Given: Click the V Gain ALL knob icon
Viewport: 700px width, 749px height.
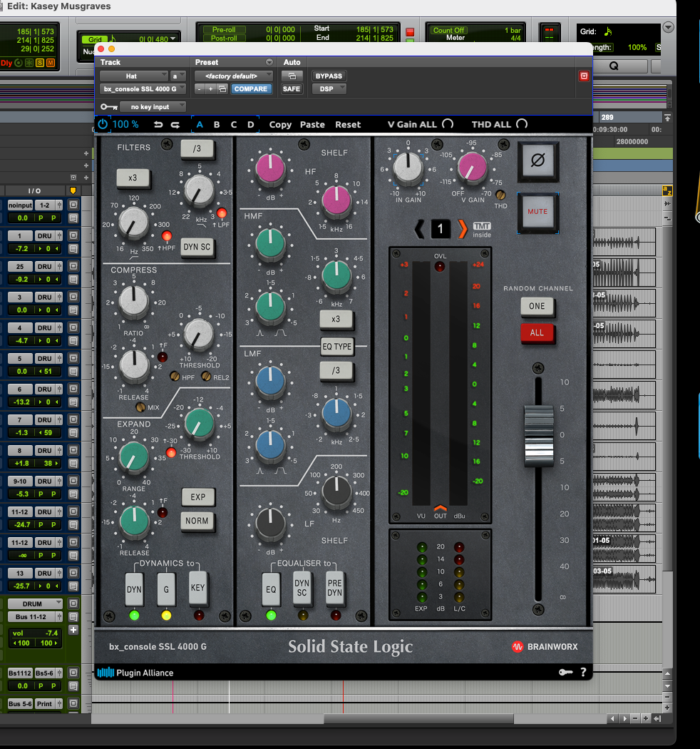Looking at the screenshot, I should (x=448, y=124).
